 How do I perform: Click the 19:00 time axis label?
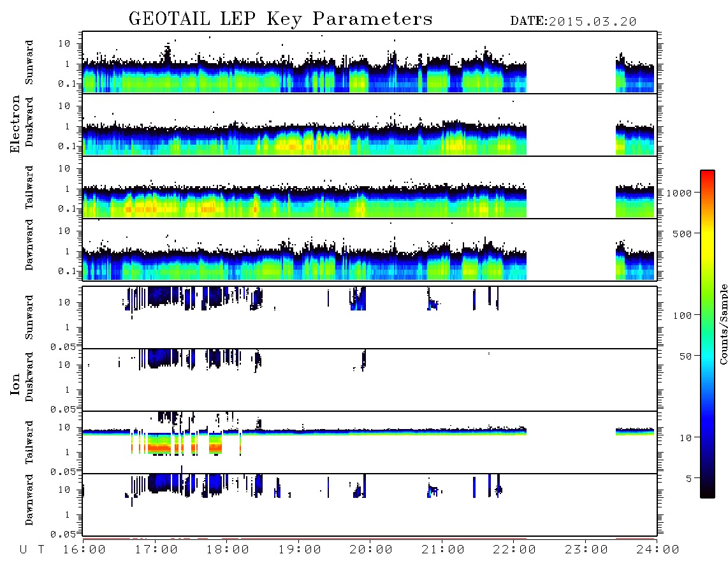coord(300,550)
